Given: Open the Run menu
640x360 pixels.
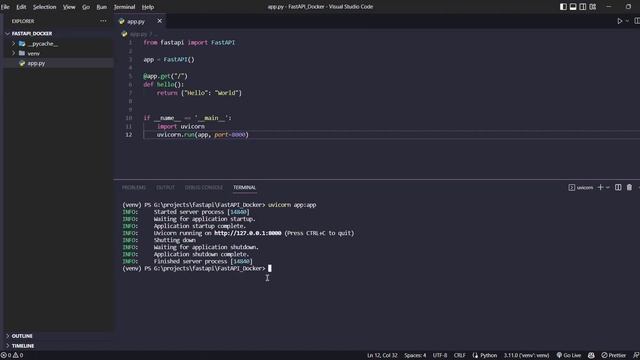Looking at the screenshot, I should coord(102,7).
